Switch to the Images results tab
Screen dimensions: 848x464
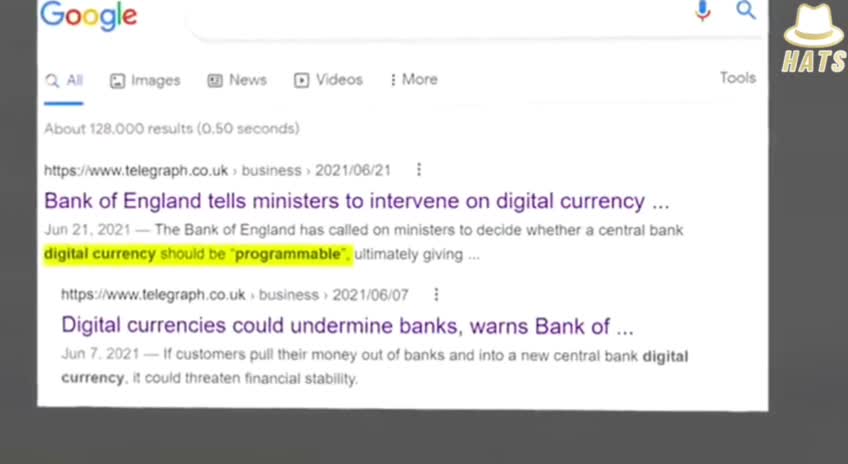pos(145,81)
